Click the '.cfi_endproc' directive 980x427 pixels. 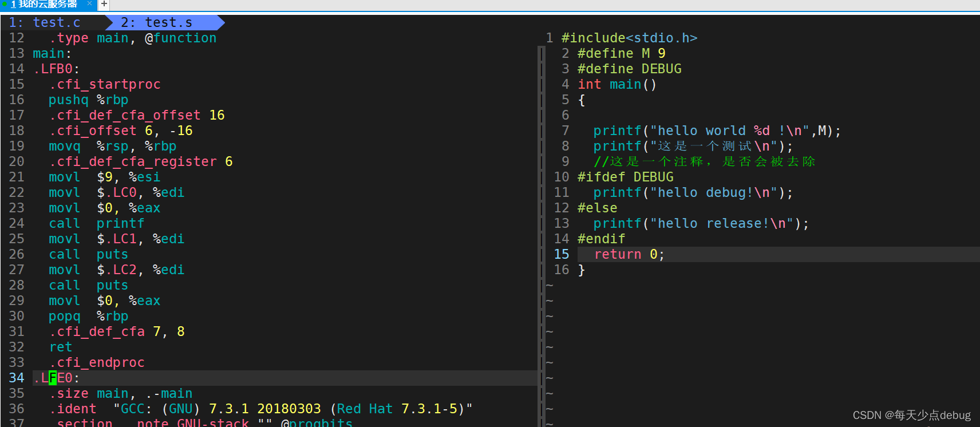click(97, 362)
